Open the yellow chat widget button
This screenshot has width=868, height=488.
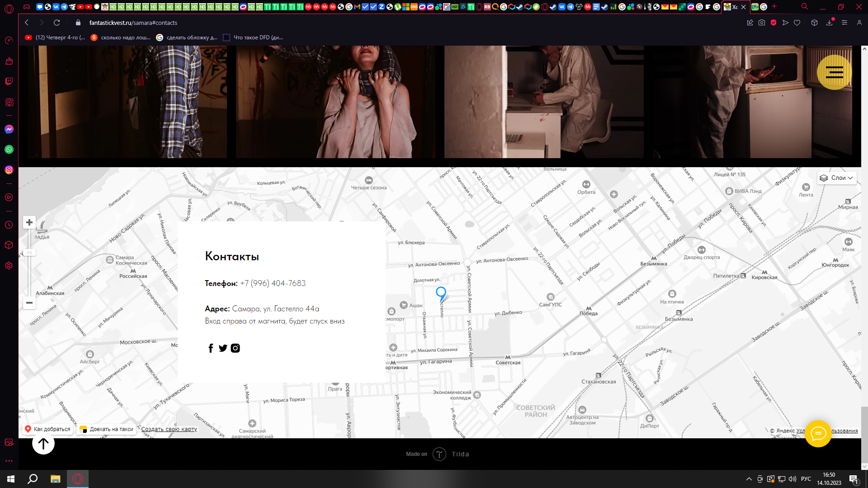pyautogui.click(x=818, y=434)
